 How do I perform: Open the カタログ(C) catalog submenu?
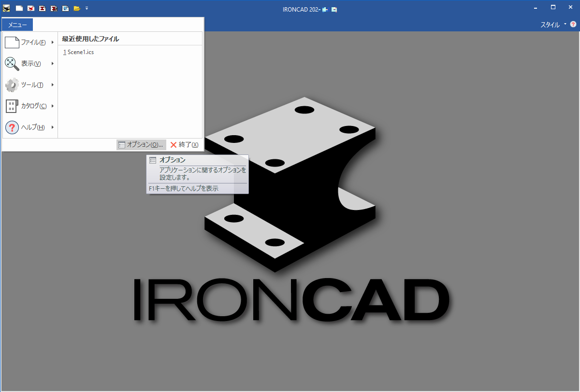pyautogui.click(x=29, y=106)
